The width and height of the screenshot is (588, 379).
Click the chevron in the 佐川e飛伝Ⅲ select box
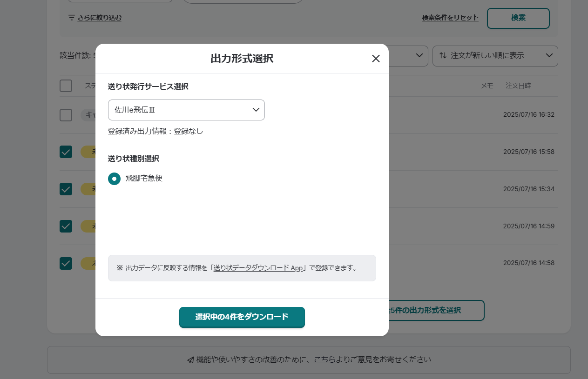tap(256, 110)
